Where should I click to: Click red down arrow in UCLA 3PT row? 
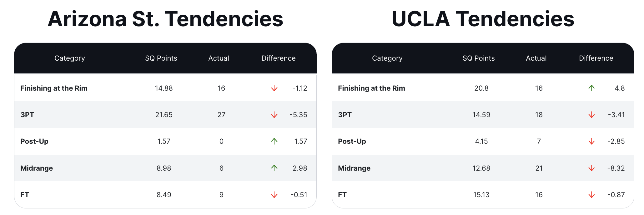point(591,115)
